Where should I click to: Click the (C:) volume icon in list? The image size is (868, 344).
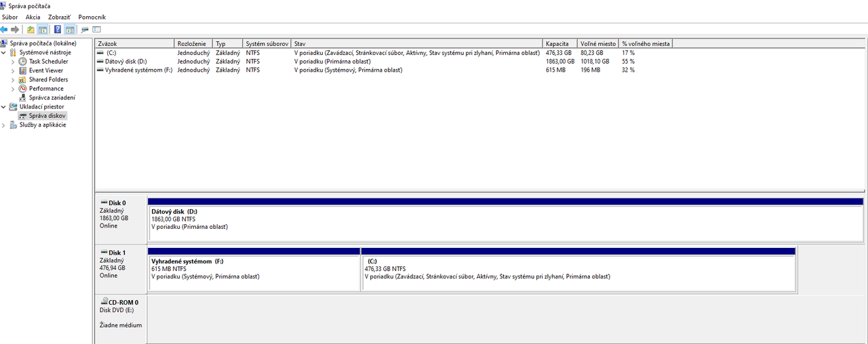tap(101, 52)
